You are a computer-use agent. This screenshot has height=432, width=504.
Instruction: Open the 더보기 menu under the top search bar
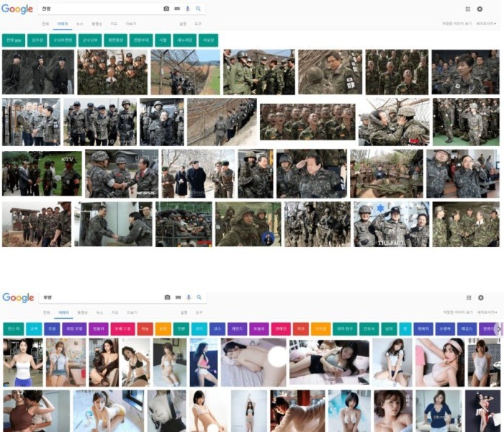[x=131, y=24]
